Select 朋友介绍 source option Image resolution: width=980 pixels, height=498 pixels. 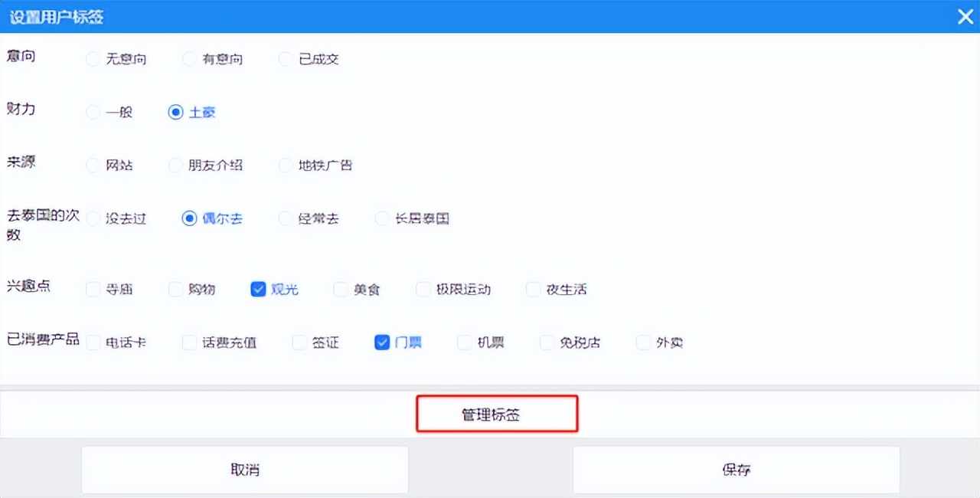click(175, 165)
